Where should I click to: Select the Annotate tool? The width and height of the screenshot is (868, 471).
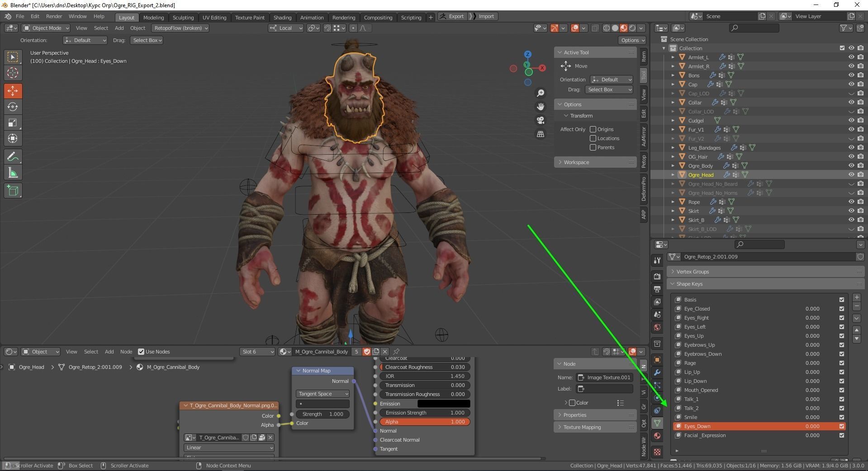[x=13, y=157]
